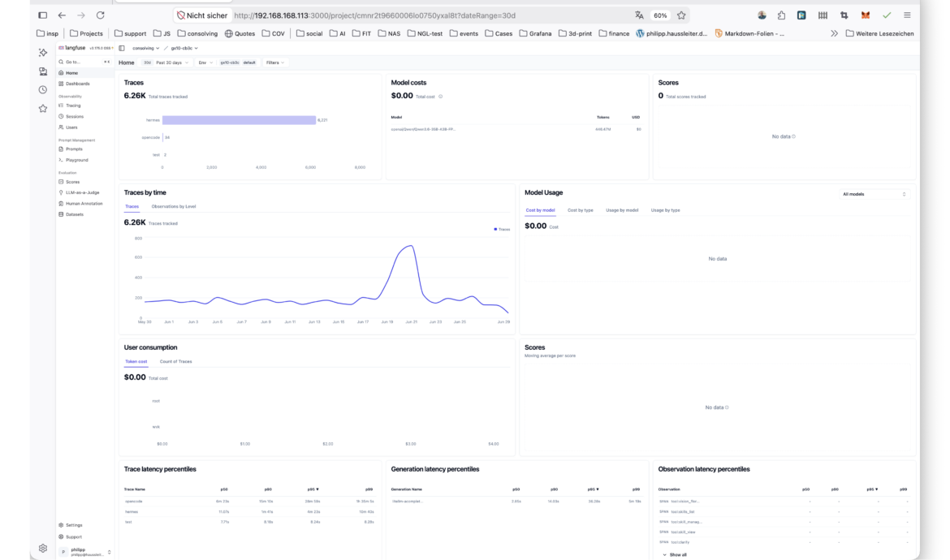Screen dimensions: 950x560
Task: Open the LLM-as-a-Judge section
Action: pos(82,192)
